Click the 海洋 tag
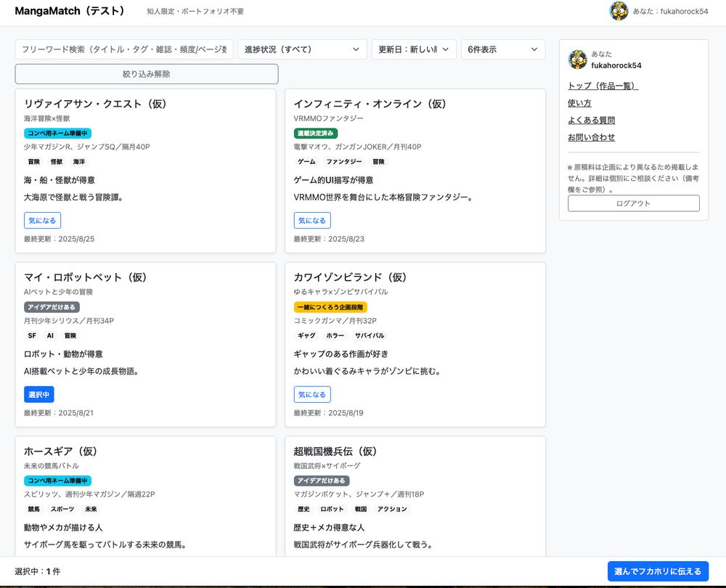This screenshot has height=588, width=726. (x=79, y=162)
